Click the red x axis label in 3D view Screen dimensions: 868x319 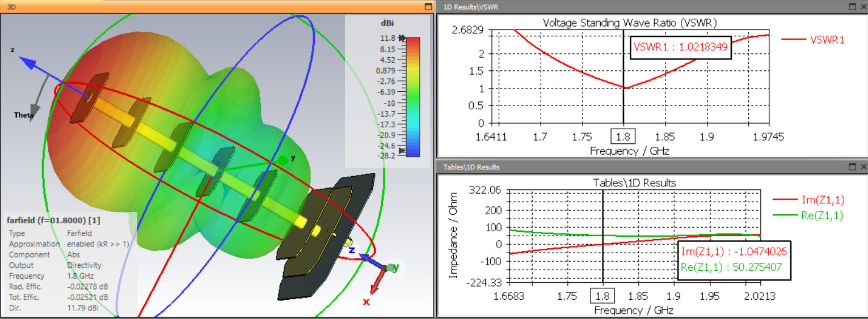coord(366,302)
